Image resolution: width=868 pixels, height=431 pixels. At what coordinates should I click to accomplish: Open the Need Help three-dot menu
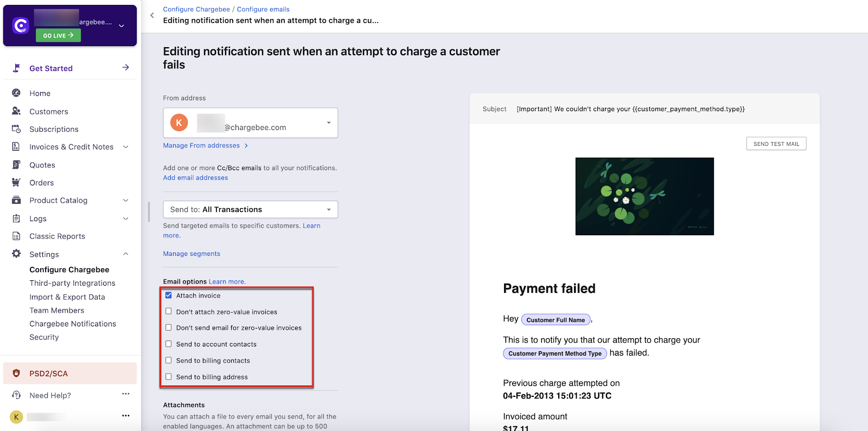(125, 394)
